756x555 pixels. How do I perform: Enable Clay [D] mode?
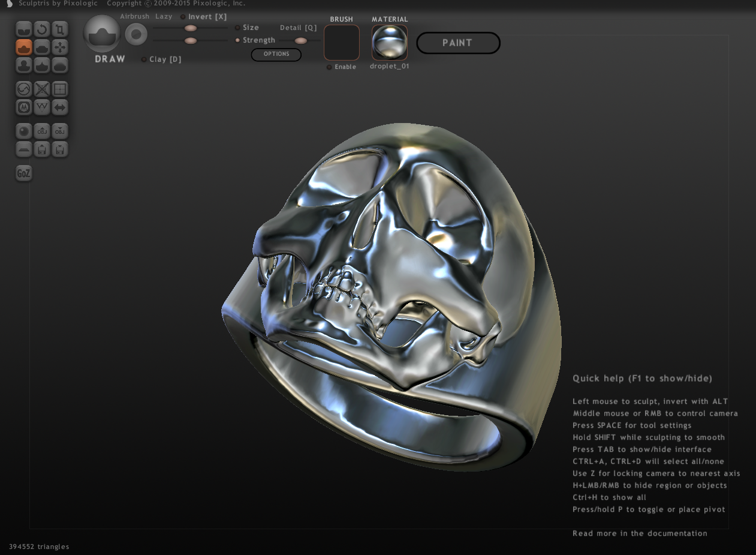coord(144,59)
